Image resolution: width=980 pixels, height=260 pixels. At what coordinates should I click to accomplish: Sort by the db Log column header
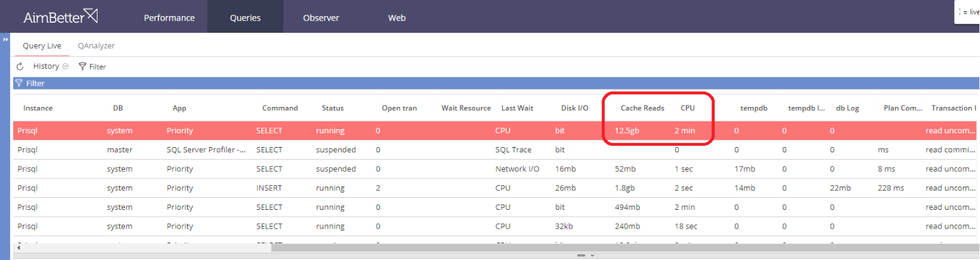coord(847,108)
